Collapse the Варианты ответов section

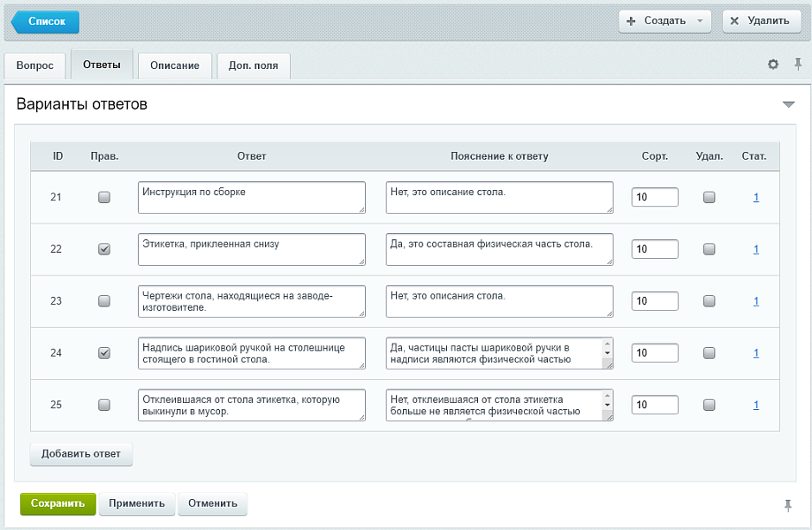point(788,104)
